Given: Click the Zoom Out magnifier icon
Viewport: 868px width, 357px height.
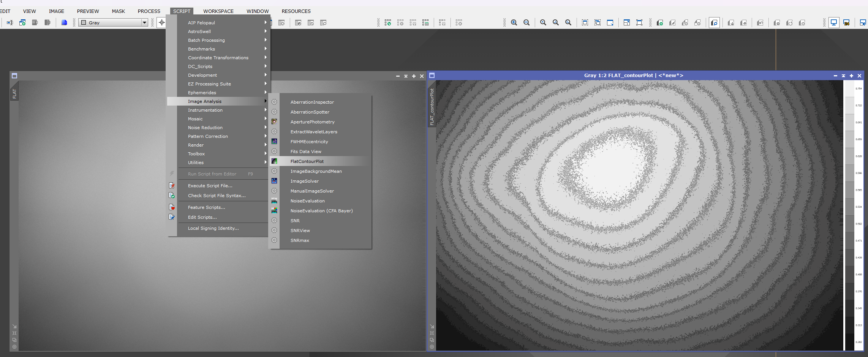Looking at the screenshot, I should [526, 23].
